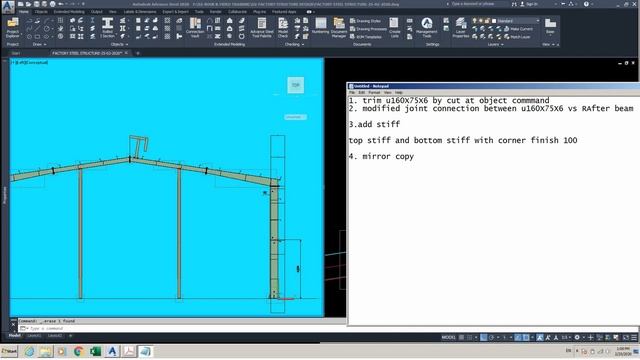
Task: Toggle grid display in status bar
Action: tap(461, 338)
